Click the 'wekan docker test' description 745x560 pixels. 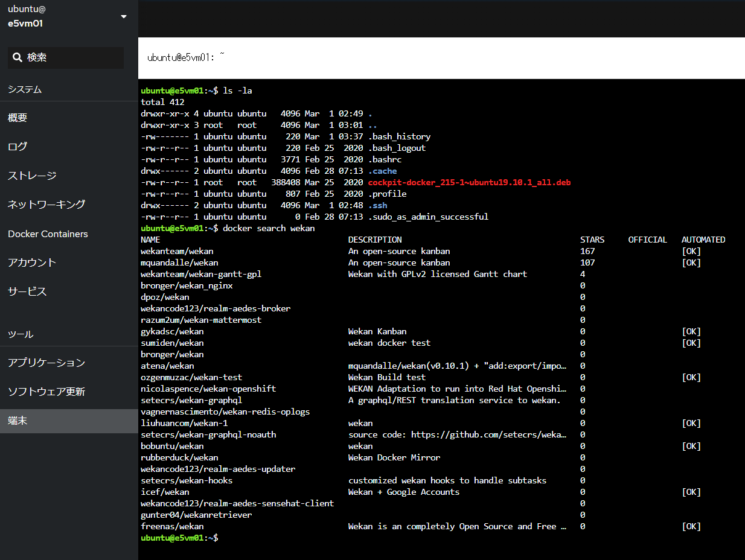coord(389,343)
